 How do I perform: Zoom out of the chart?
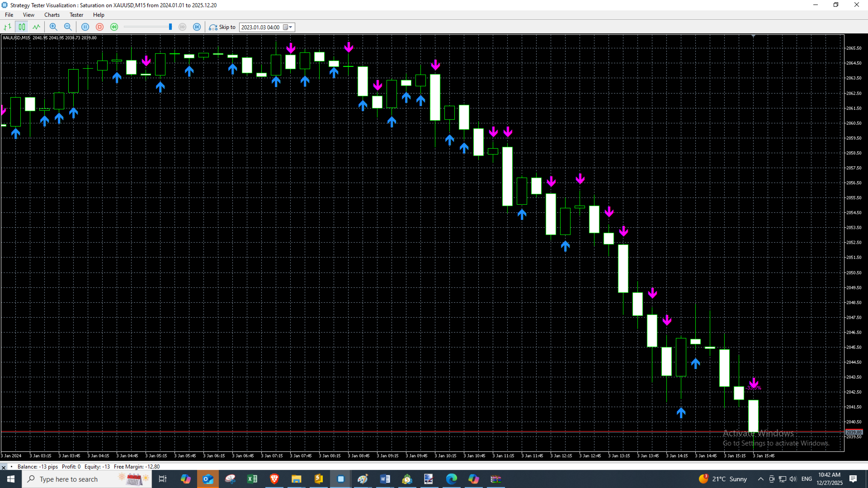click(68, 27)
